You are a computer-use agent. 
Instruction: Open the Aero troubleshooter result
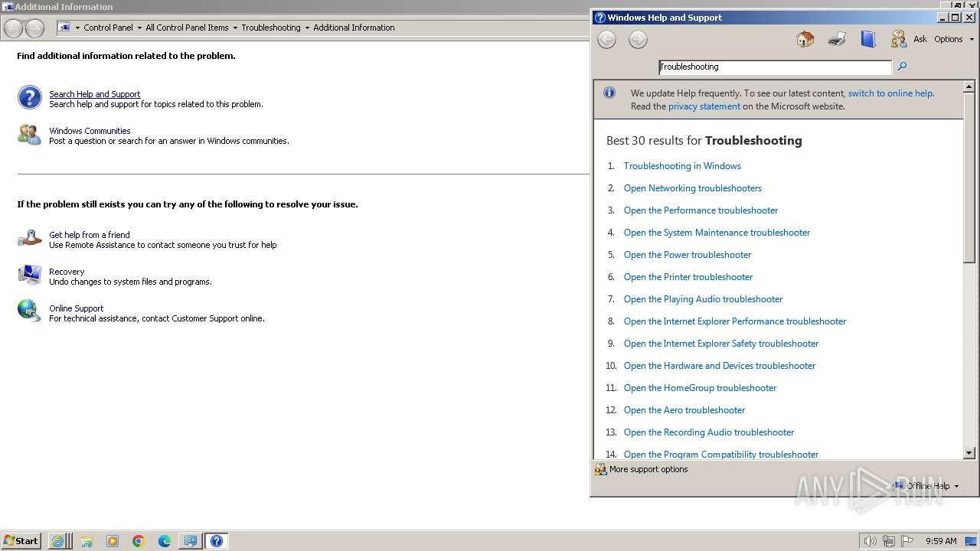684,410
